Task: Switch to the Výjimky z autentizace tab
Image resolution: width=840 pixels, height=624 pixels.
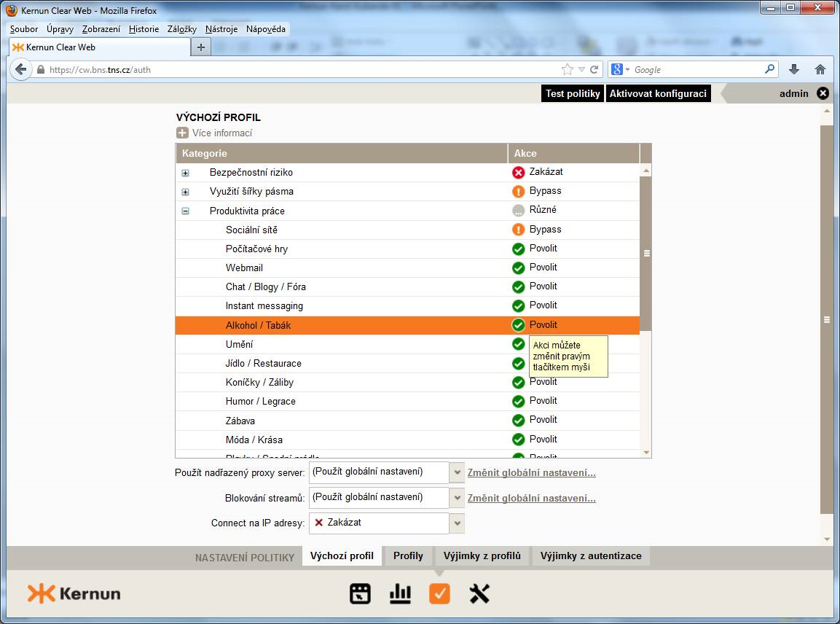Action: [591, 556]
